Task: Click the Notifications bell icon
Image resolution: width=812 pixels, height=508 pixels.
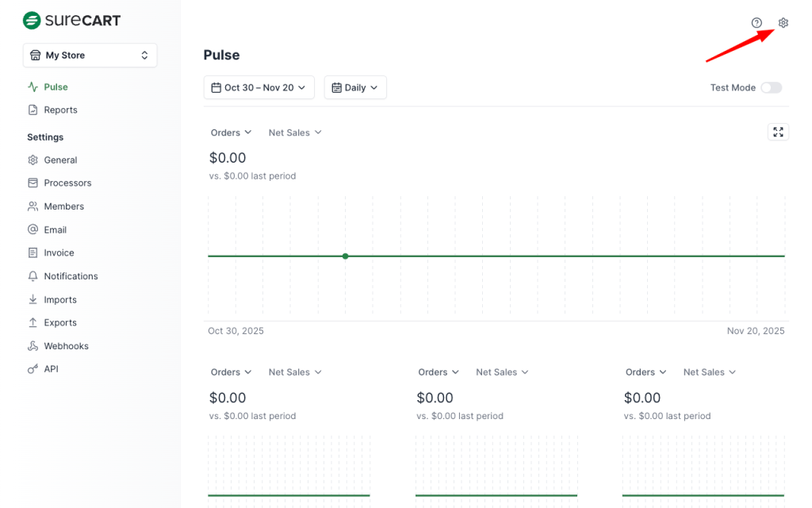Action: 33,276
